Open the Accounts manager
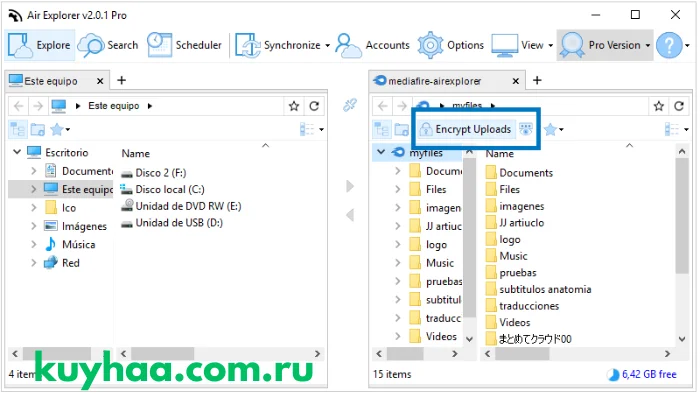Screen dimensions: 700x394 point(372,45)
